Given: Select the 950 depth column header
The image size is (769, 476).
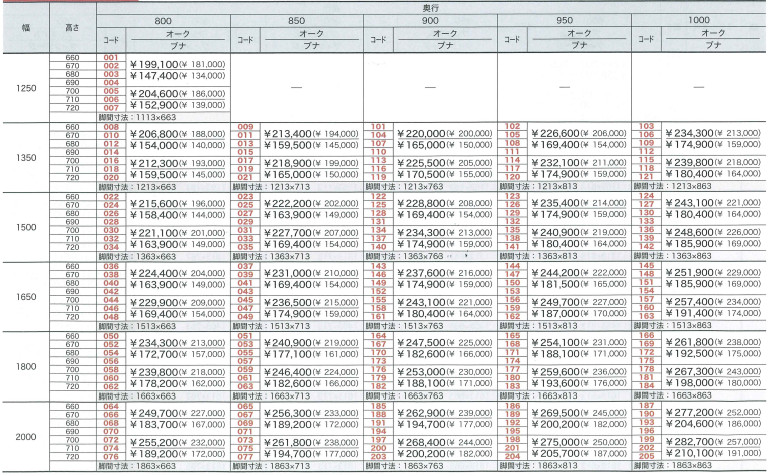Looking at the screenshot, I should [566, 19].
